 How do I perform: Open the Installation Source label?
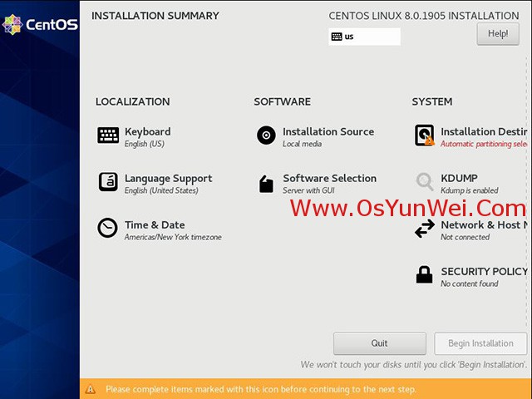click(x=328, y=131)
